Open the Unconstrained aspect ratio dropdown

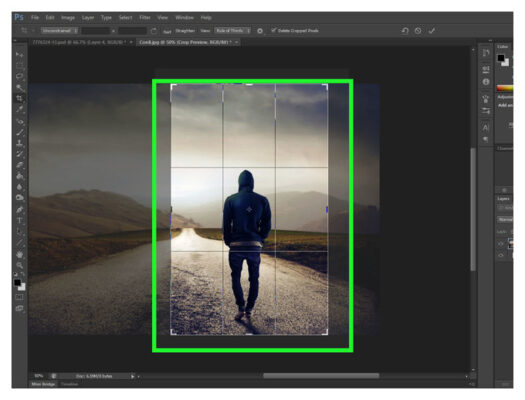[x=60, y=31]
